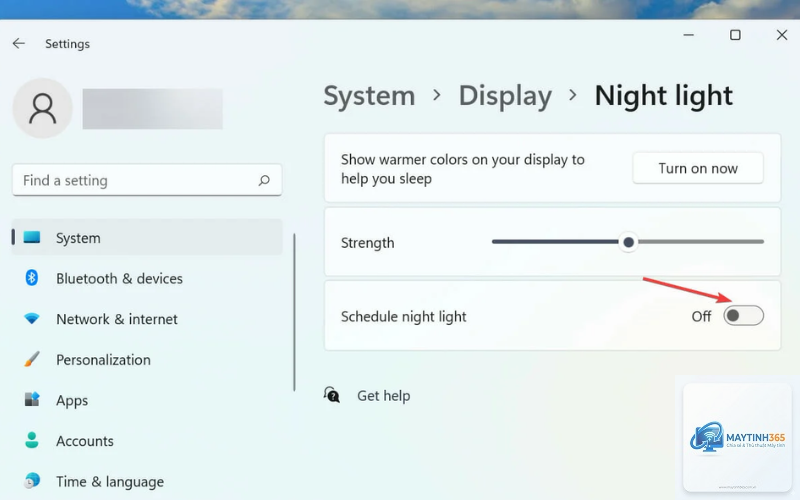Screen dimensions: 800x500
Task: Go back with the Settings back arrow
Action: 19,43
